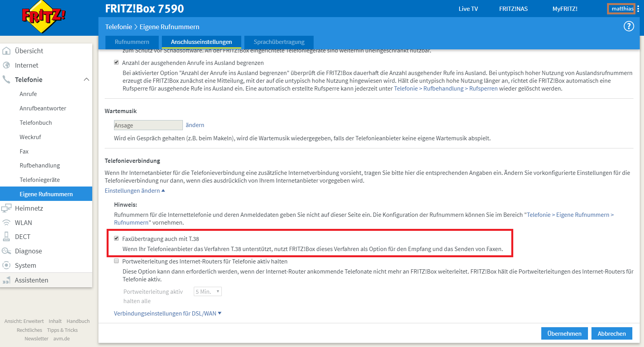Open the Sprachübertragung tab

[x=279, y=42]
